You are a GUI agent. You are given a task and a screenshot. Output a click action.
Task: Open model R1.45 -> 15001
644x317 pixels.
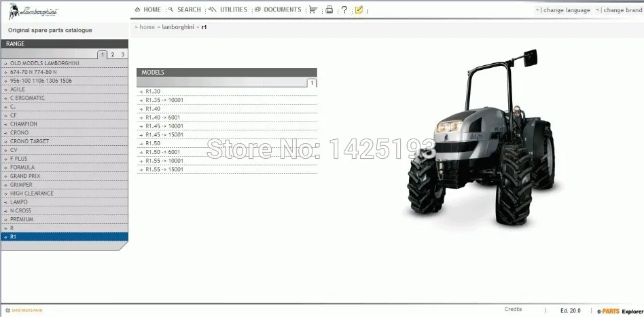[227, 134]
